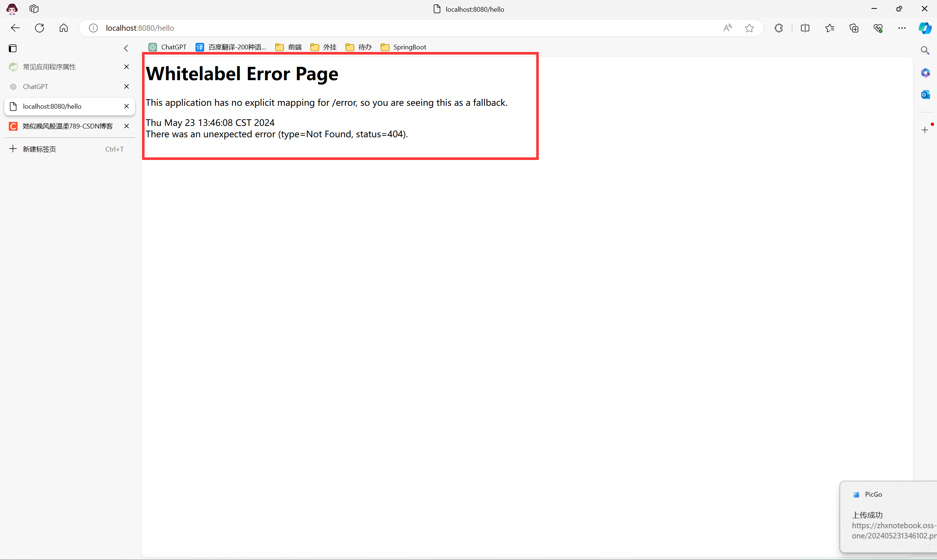
Task: Open the tab actions menu icon
Action: coord(12,48)
